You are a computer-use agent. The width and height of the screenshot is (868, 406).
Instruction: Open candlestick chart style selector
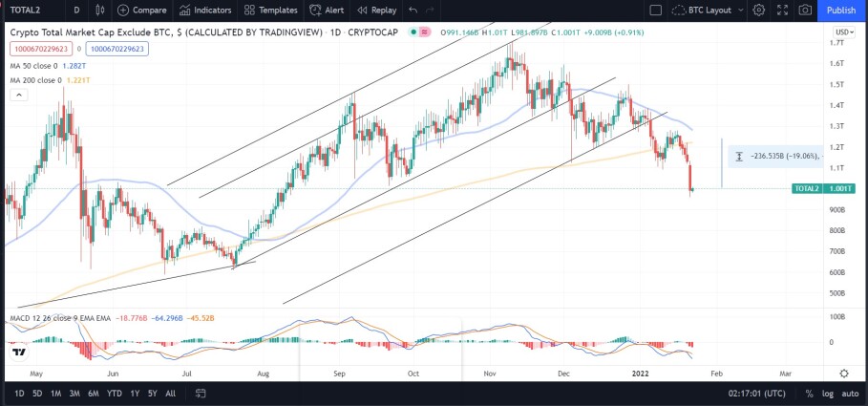click(99, 10)
